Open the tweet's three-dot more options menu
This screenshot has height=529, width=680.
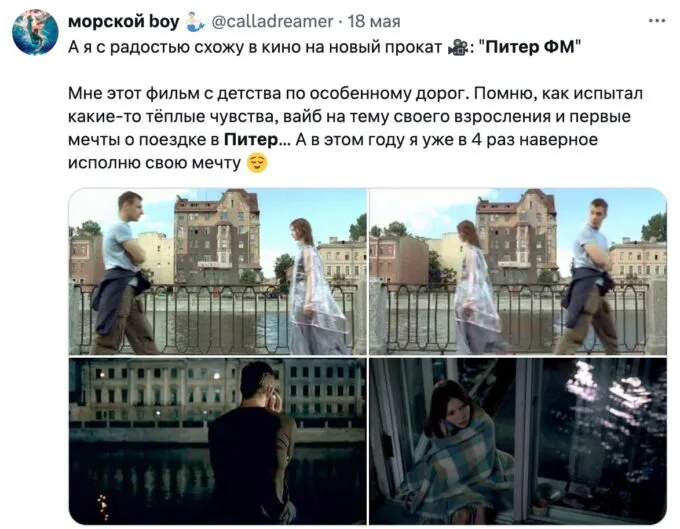click(657, 20)
